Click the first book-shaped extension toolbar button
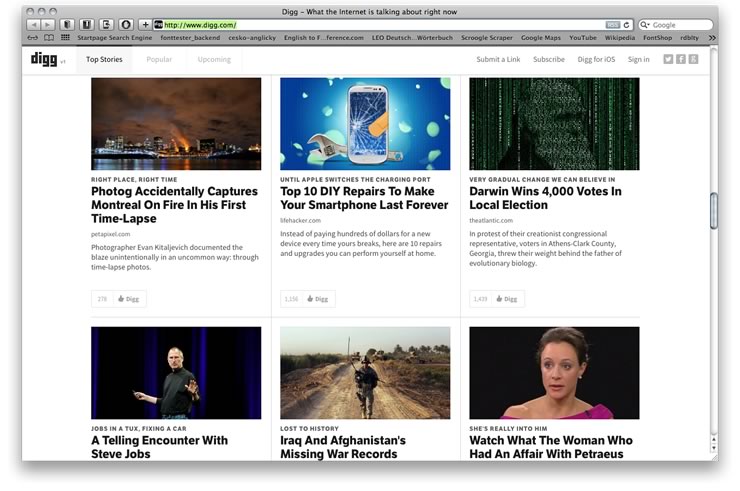This screenshot has width=740, height=491. tap(67, 25)
